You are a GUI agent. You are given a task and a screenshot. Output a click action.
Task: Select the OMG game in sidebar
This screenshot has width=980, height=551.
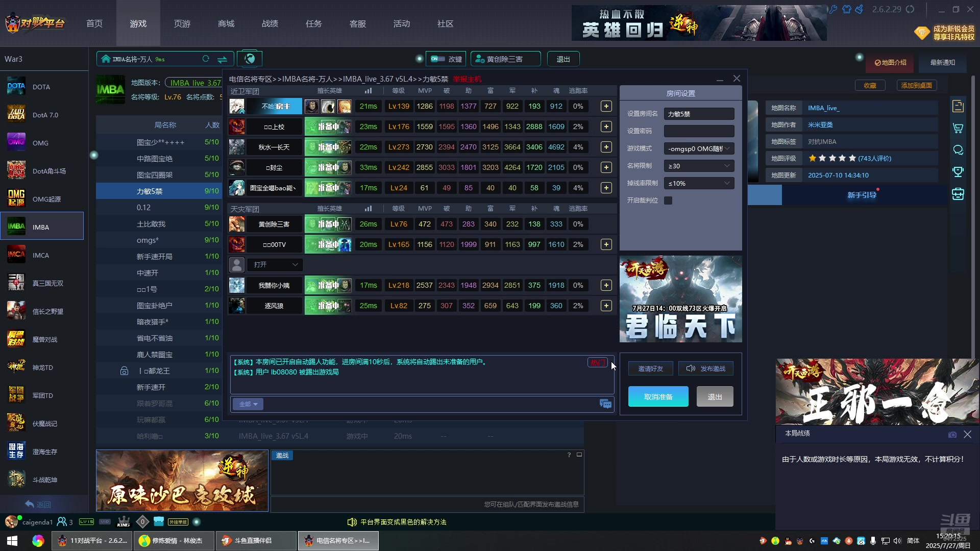[x=41, y=143]
